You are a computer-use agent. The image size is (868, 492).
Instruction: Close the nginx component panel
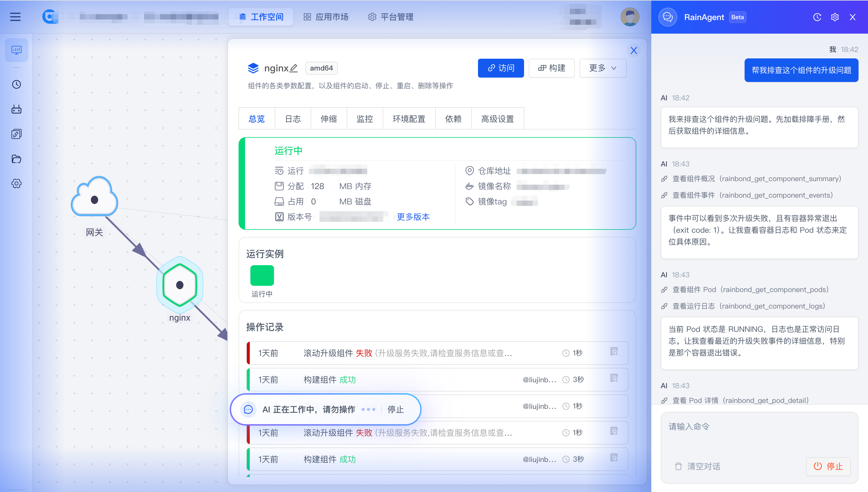(x=634, y=50)
